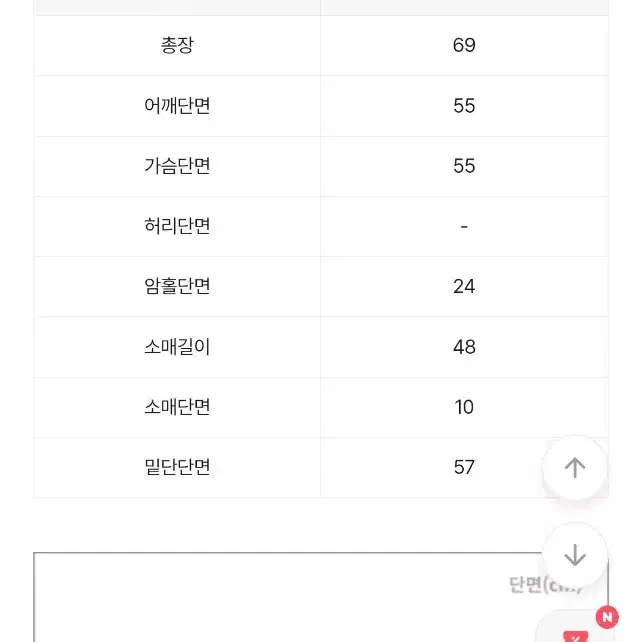
Task: Tap the red N notification badge
Action: coord(607,617)
